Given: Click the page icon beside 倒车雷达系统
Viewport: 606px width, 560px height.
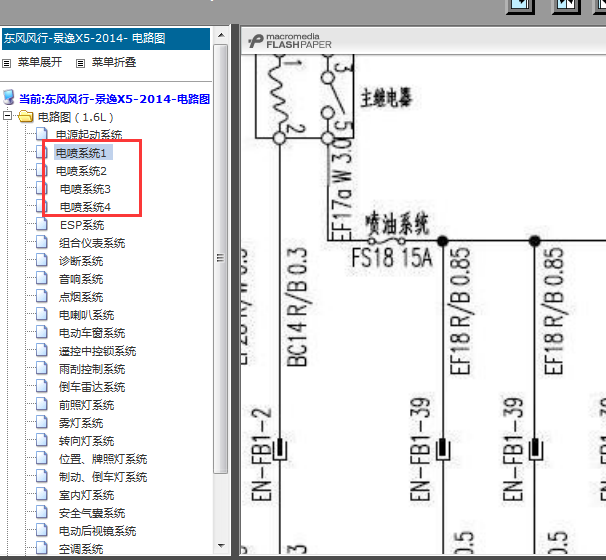Looking at the screenshot, I should [x=42, y=386].
